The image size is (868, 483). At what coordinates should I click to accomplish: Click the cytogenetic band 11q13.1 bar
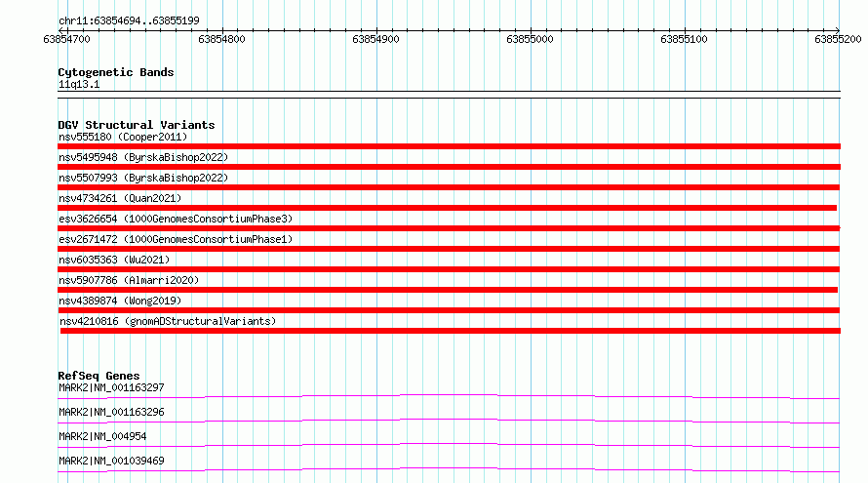pos(449,95)
